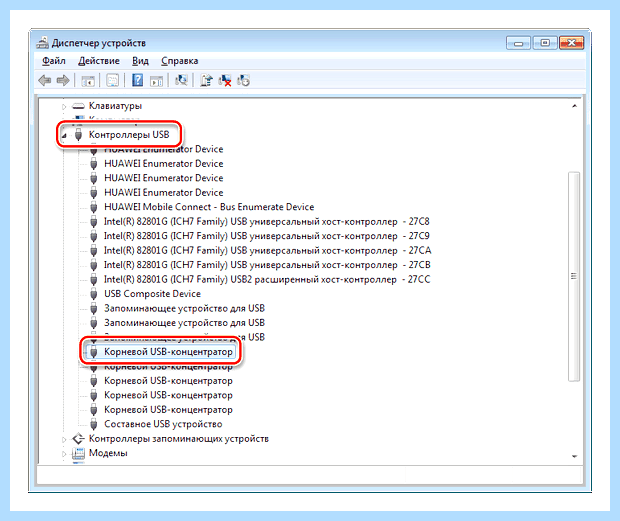The image size is (620, 521).
Task: Click the vertical scrollbar thumb
Action: tap(574, 276)
